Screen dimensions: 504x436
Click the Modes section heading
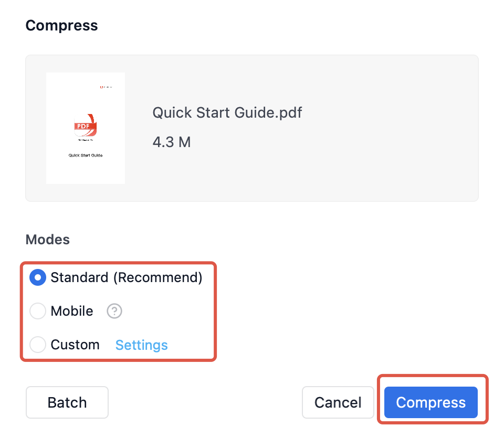[x=47, y=240]
